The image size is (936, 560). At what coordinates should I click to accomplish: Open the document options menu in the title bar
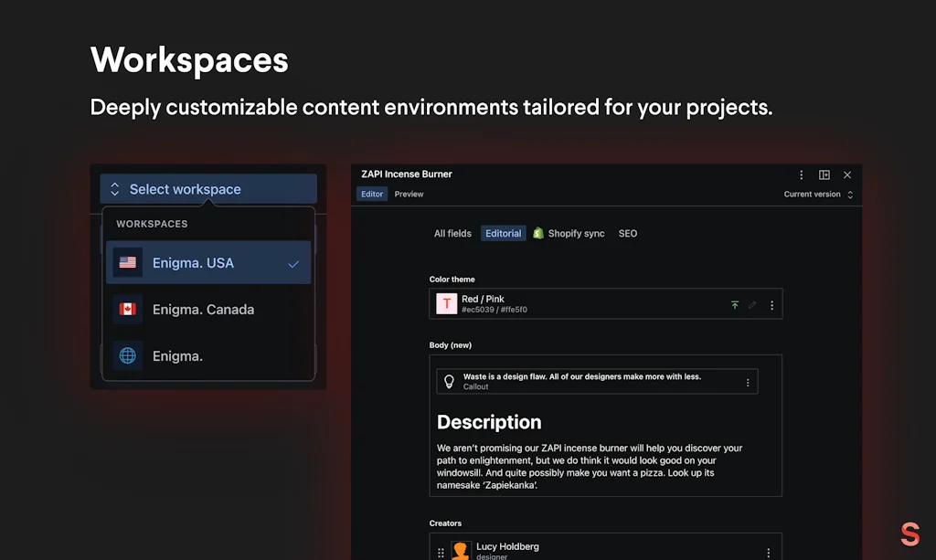pyautogui.click(x=802, y=174)
